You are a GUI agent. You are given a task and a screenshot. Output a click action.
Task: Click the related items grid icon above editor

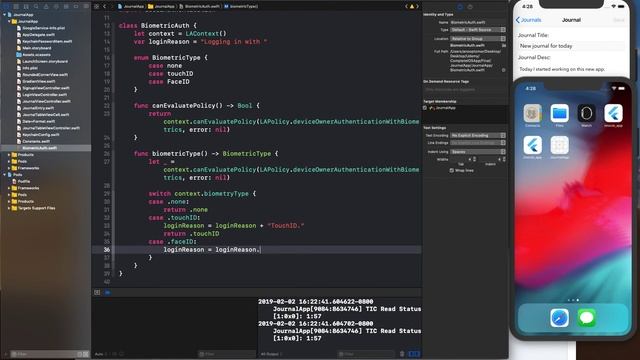(97, 7)
